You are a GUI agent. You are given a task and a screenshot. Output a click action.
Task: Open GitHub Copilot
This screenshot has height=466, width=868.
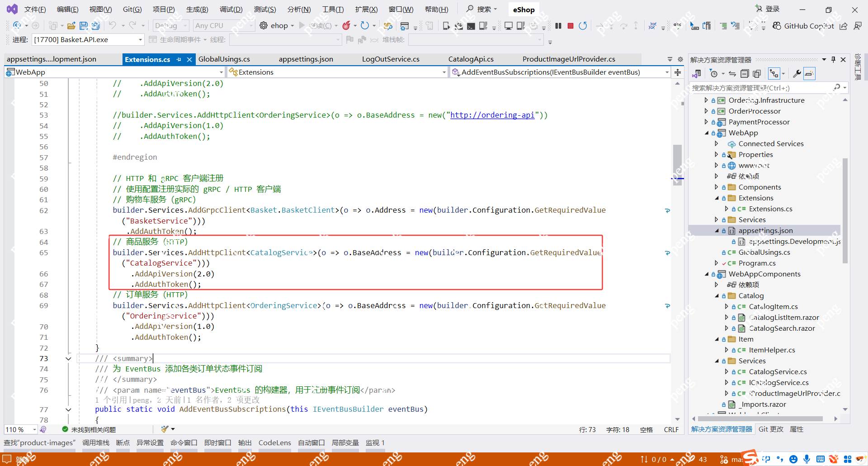803,26
